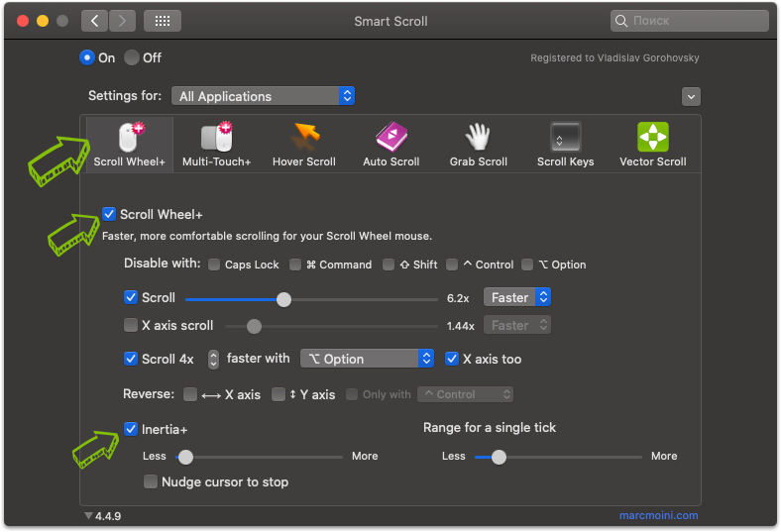
Task: Click the 6.2x scroll speed value
Action: tap(458, 298)
